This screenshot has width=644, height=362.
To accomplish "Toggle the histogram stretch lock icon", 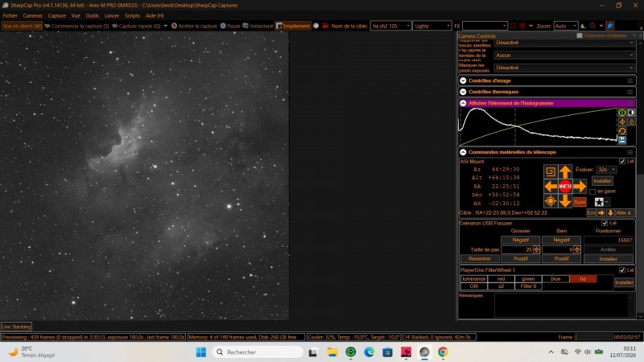I will pos(631,122).
